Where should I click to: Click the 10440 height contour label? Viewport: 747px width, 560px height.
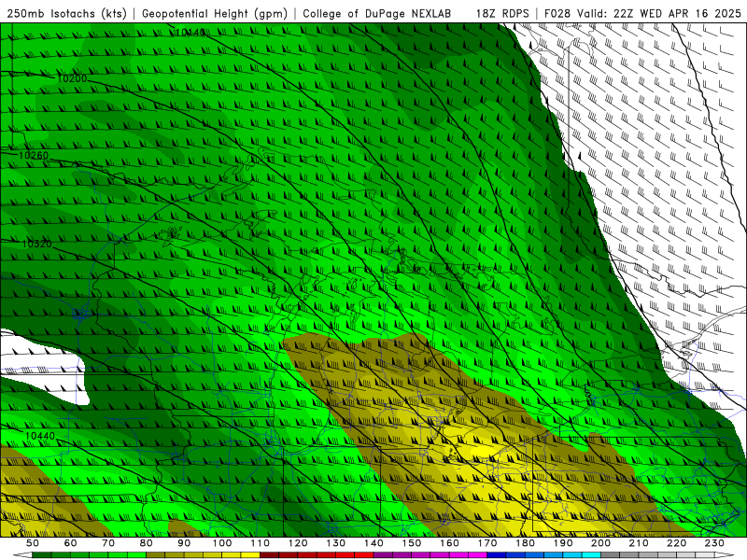coord(40,436)
